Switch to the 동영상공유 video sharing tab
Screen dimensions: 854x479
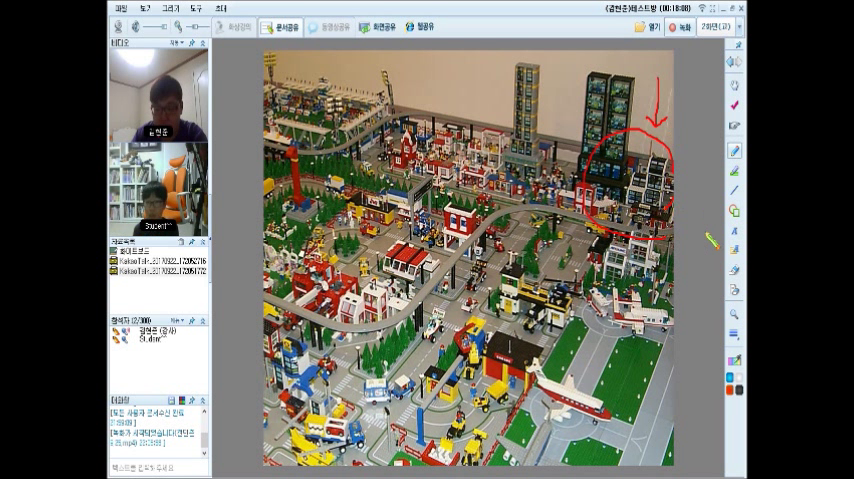(328, 27)
